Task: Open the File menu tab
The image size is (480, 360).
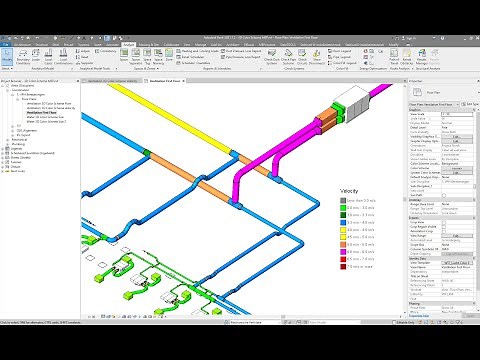Action: click(5, 44)
